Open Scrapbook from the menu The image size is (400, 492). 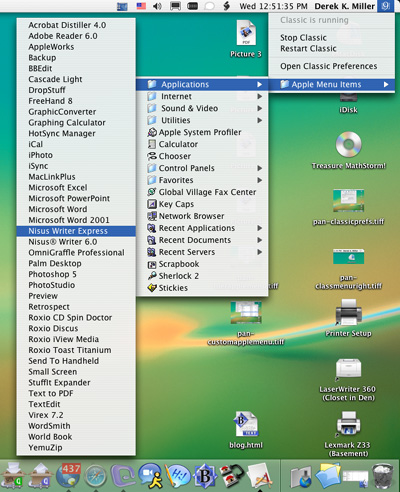202,264
